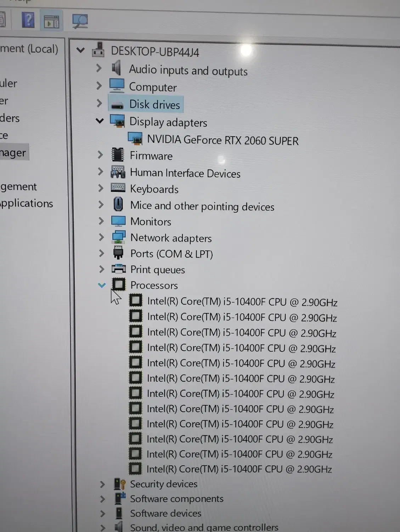Click the DESKTOP-UBP44J4 computer icon
Image resolution: width=400 pixels, height=532 pixels.
[98, 50]
